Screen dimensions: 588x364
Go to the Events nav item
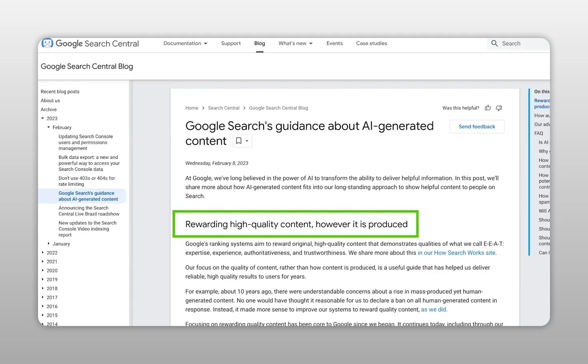point(334,43)
